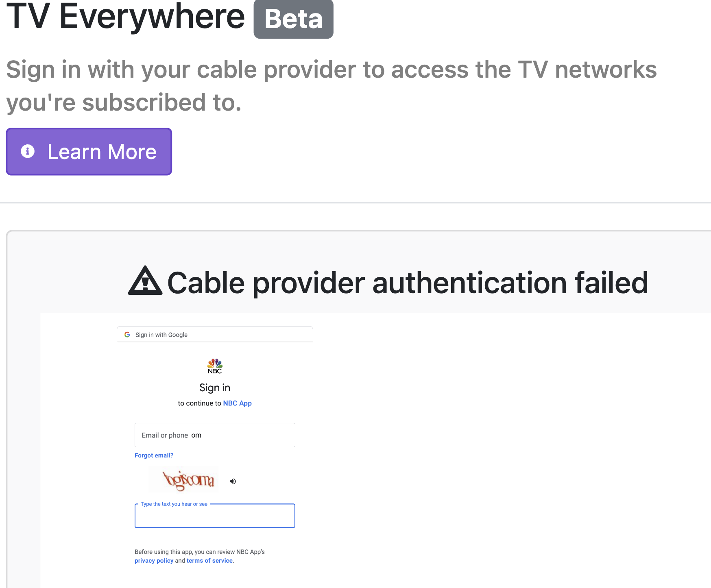Click the "om" text inside the email field

click(196, 435)
